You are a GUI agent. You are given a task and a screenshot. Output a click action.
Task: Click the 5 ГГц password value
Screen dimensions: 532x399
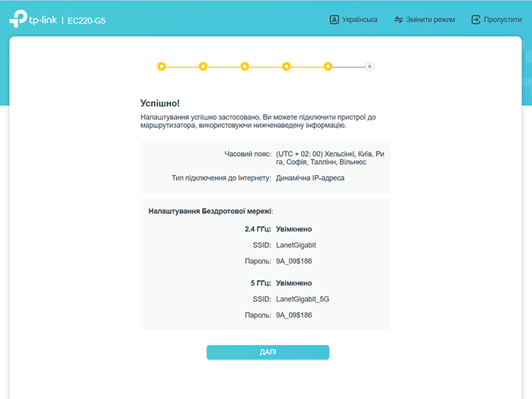coord(294,315)
